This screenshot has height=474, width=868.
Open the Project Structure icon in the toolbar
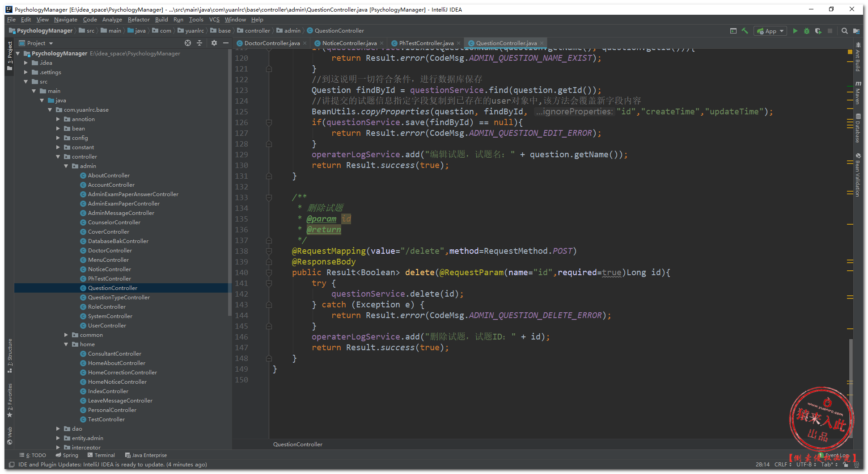click(x=856, y=31)
